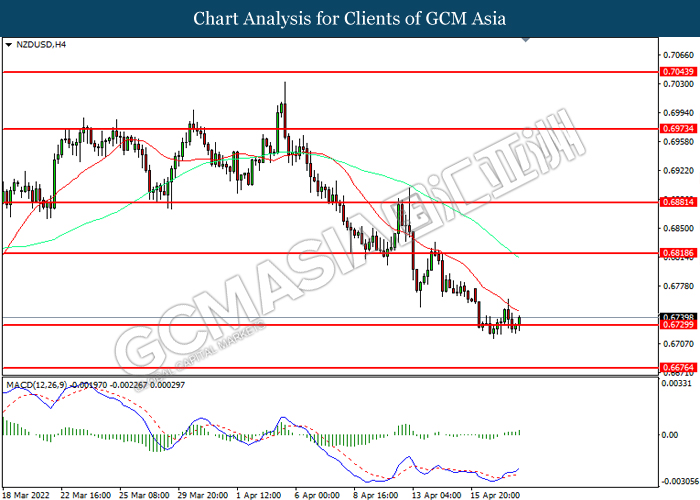Click the 1 Apr 12:00 time label

coord(259,496)
